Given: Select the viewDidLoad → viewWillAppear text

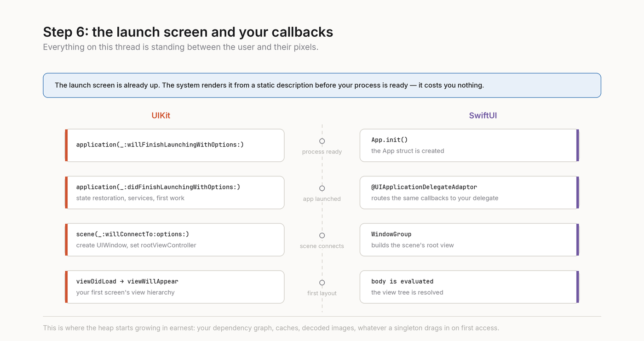Looking at the screenshot, I should coord(127,281).
